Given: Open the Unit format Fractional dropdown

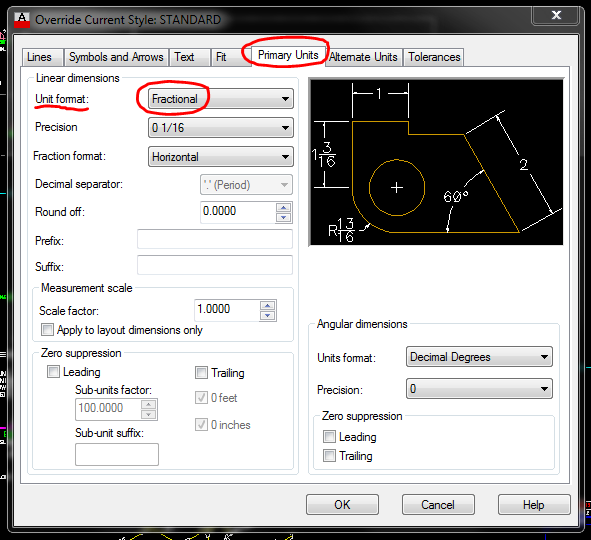Looking at the screenshot, I should [220, 99].
